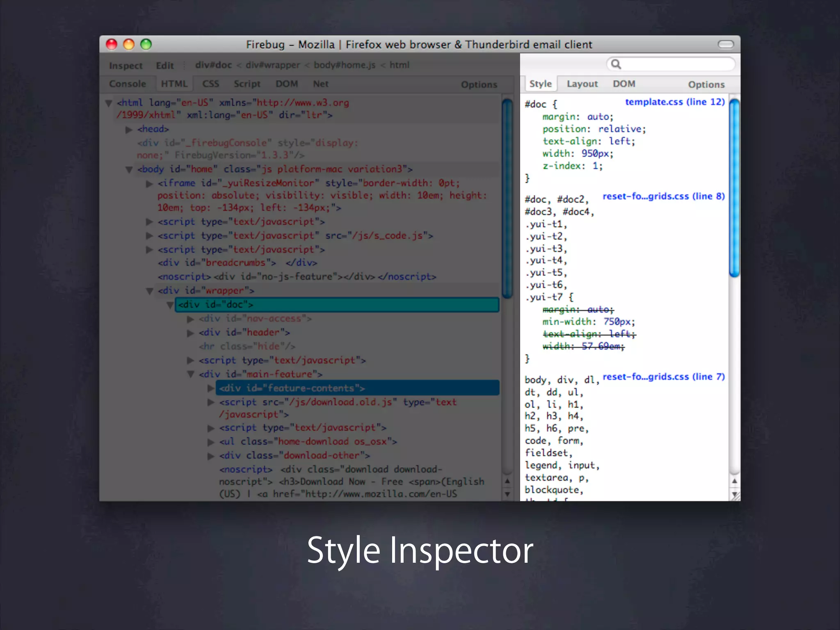Click the yellow minimize window button
This screenshot has width=840, height=630.
(x=129, y=44)
